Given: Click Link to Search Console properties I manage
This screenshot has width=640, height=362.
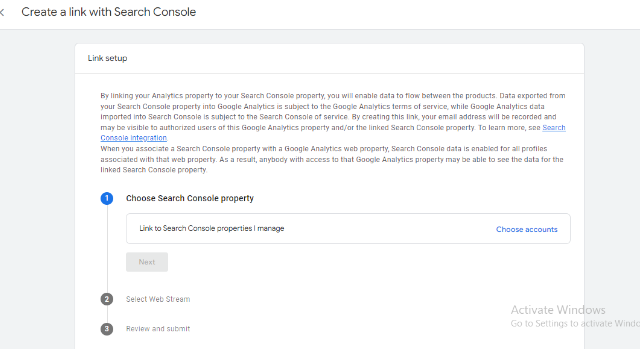Looking at the screenshot, I should [x=212, y=229].
